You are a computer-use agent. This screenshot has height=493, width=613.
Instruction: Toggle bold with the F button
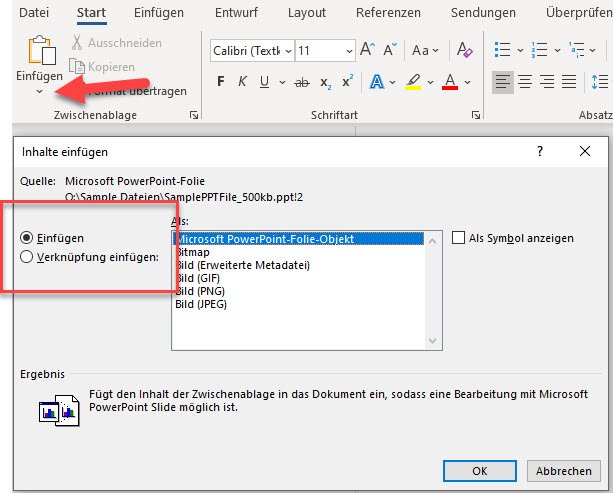(x=221, y=81)
